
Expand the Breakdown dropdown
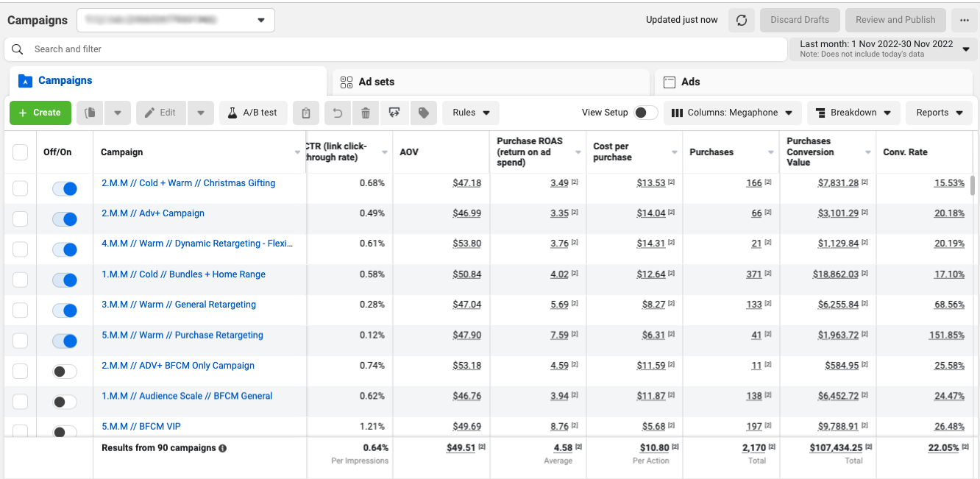coord(853,113)
